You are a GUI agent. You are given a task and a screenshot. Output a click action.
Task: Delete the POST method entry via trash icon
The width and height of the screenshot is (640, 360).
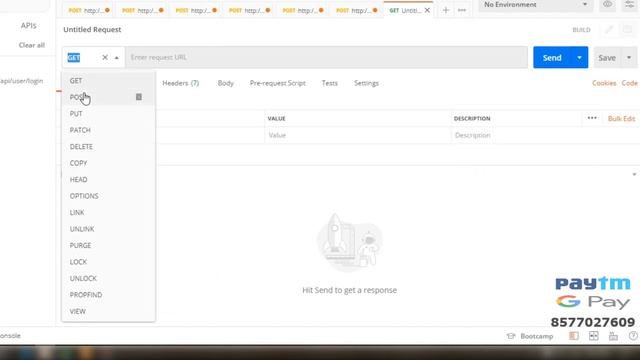point(139,97)
